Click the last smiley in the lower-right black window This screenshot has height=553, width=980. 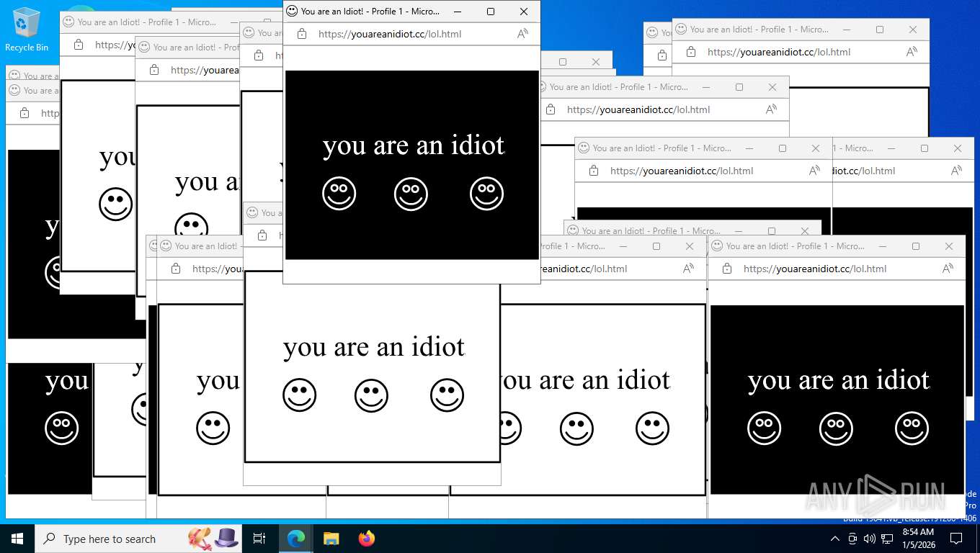click(x=912, y=428)
